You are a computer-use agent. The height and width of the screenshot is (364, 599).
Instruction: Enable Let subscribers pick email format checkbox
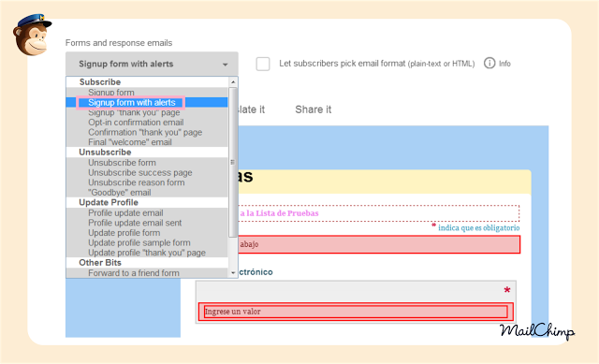[x=263, y=64]
